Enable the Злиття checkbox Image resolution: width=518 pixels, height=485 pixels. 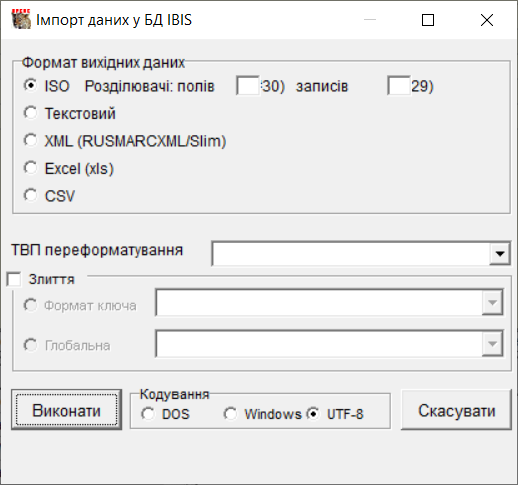click(x=14, y=279)
